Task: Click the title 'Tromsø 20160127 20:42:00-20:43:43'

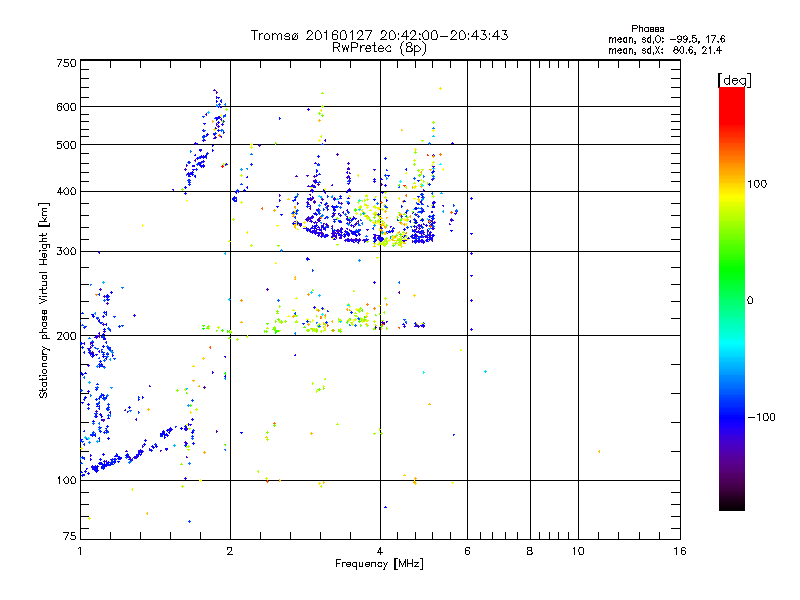Action: pos(379,35)
